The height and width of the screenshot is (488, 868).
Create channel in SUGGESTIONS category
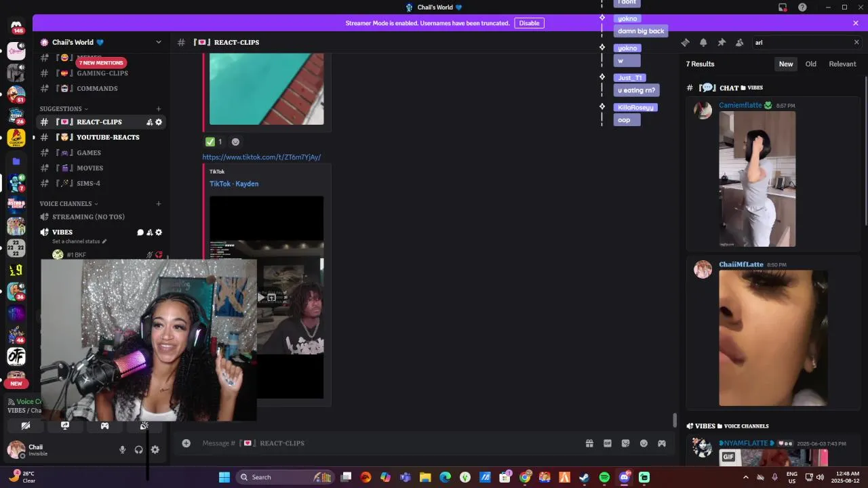point(159,108)
